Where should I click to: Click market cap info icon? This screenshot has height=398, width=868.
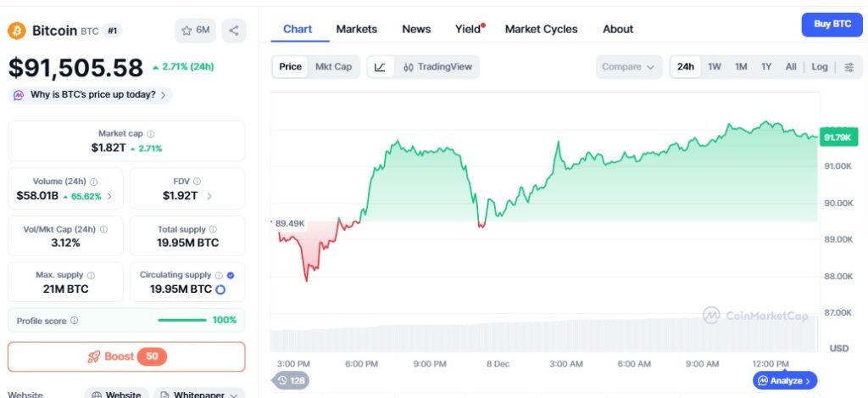click(x=151, y=133)
